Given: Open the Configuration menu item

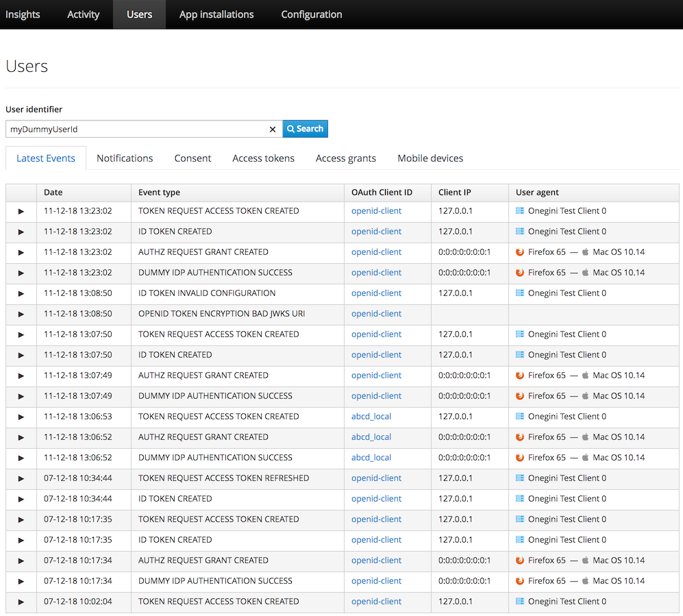Looking at the screenshot, I should [x=312, y=14].
